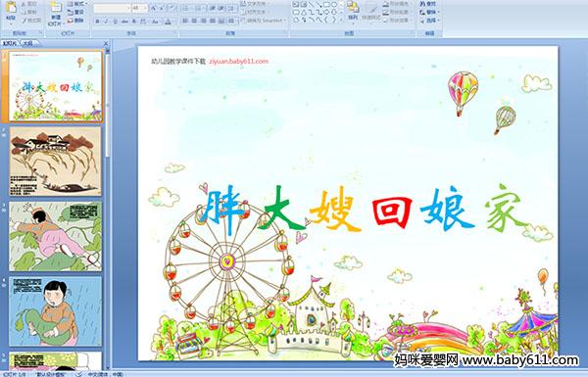The height and width of the screenshot is (377, 588).
Task: Toggle Italic formatting button
Action: click(x=106, y=22)
